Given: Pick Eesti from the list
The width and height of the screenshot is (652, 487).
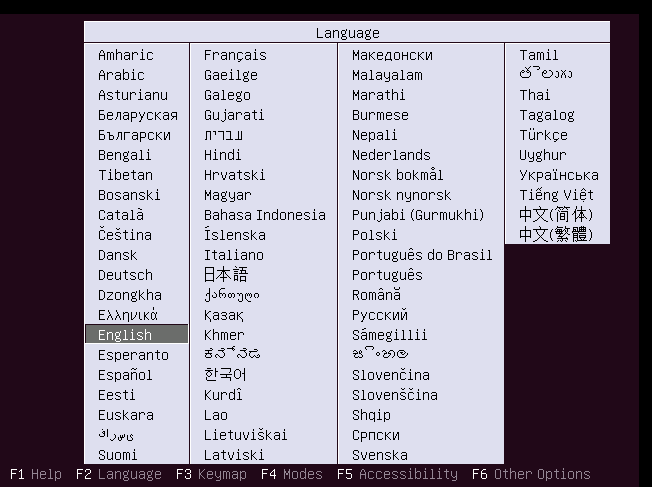Looking at the screenshot, I should tap(116, 395).
